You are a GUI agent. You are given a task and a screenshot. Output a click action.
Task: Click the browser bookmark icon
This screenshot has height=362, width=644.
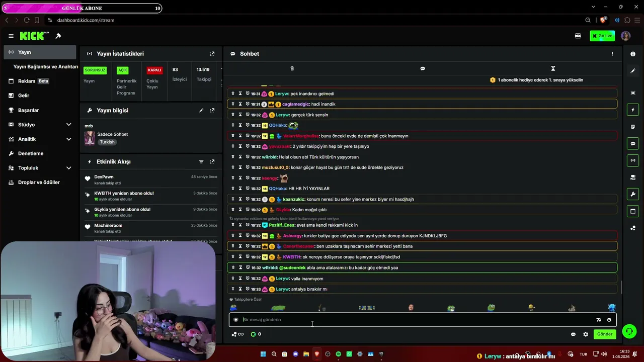[x=37, y=20]
